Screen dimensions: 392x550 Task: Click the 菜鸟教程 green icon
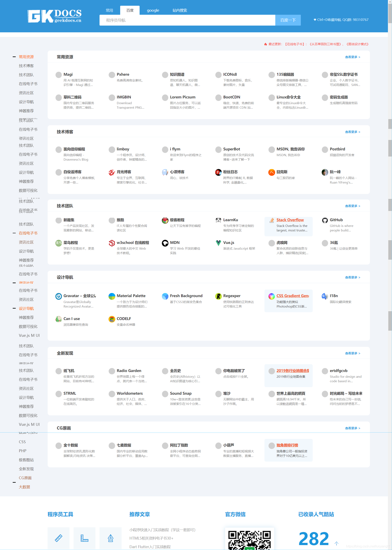coord(59,243)
